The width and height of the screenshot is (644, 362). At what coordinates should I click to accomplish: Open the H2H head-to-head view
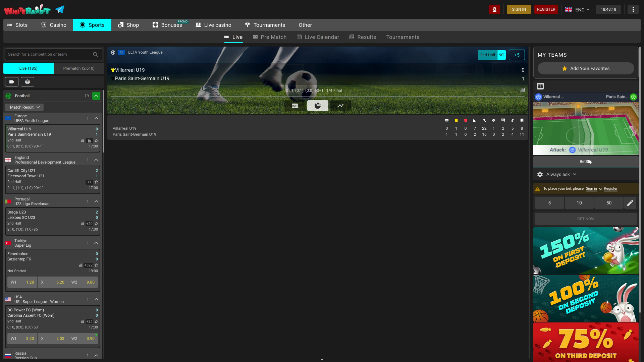pos(295,105)
